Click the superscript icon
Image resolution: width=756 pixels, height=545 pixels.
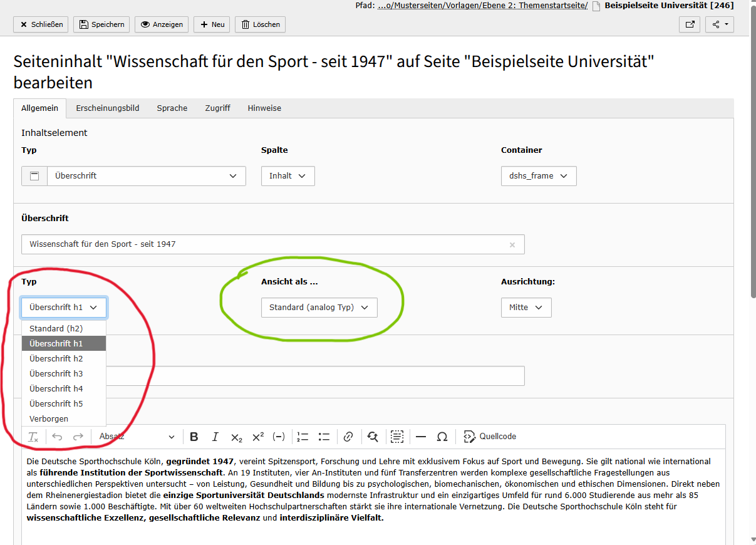pos(258,437)
